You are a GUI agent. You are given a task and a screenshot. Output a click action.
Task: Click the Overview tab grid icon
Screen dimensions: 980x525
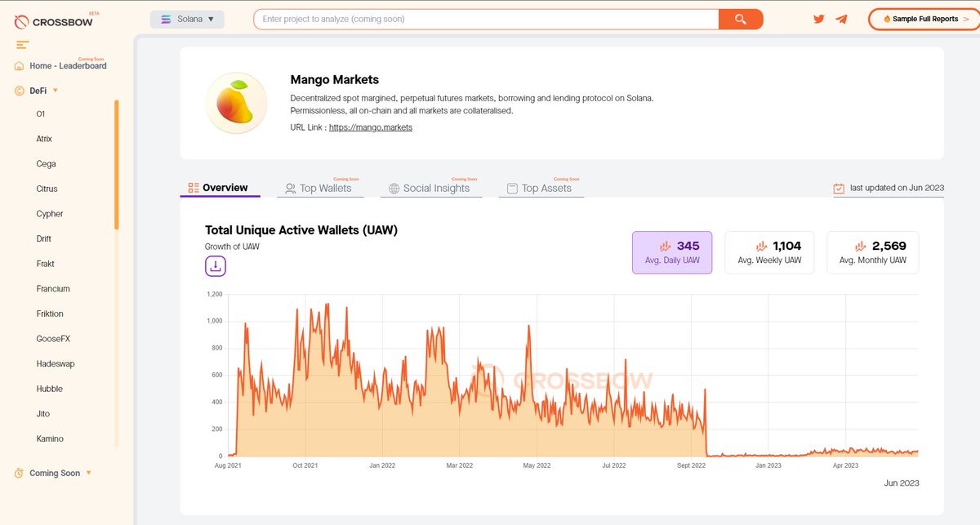194,188
